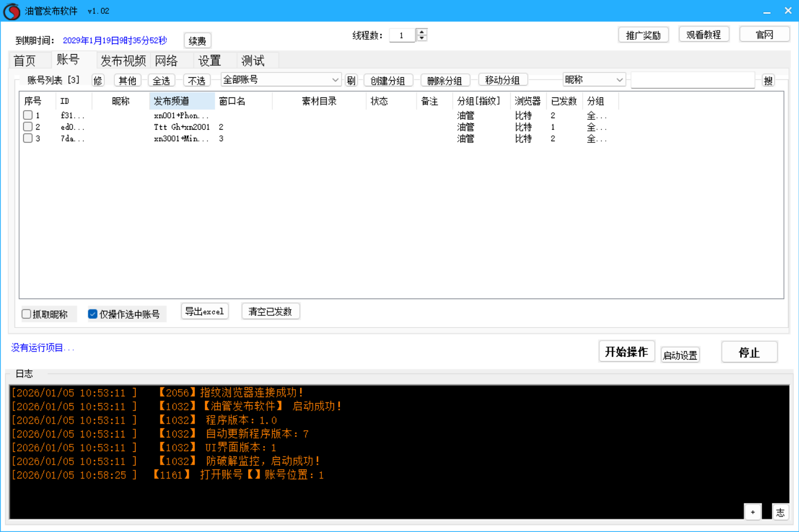
Task: Switch to the 发布视频 tab
Action: (x=123, y=61)
